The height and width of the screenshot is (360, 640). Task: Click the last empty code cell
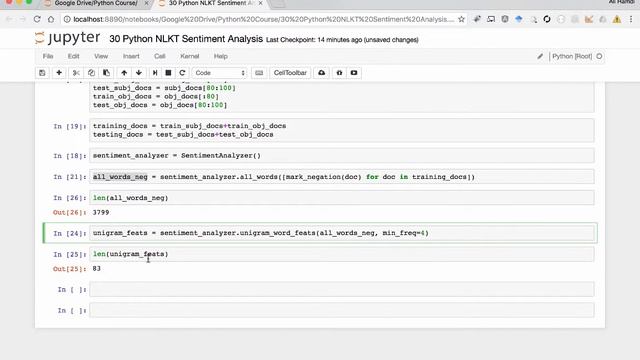(342, 310)
